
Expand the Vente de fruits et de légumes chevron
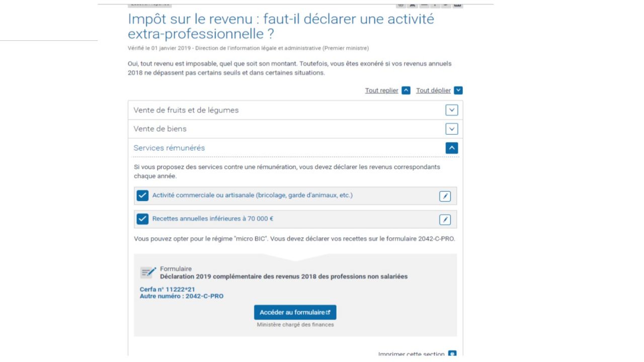tap(452, 110)
